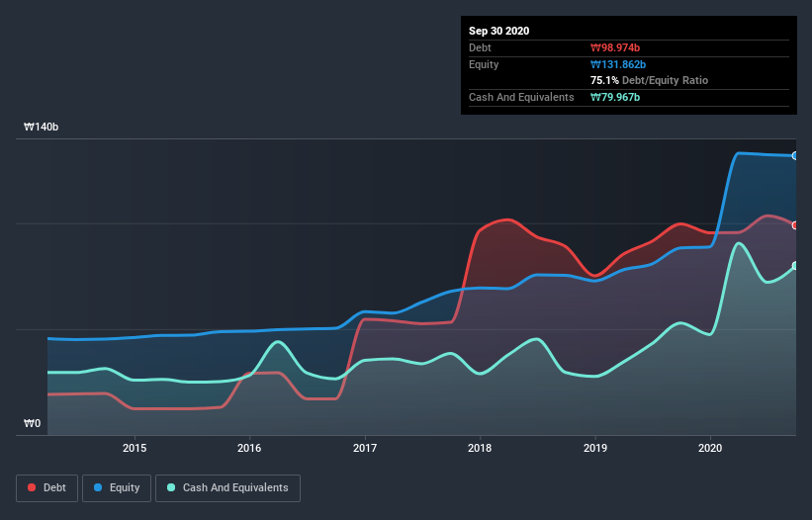Viewport: 812px width, 520px height.
Task: Click the Sep 30 2020 tooltip date
Action: pos(498,31)
